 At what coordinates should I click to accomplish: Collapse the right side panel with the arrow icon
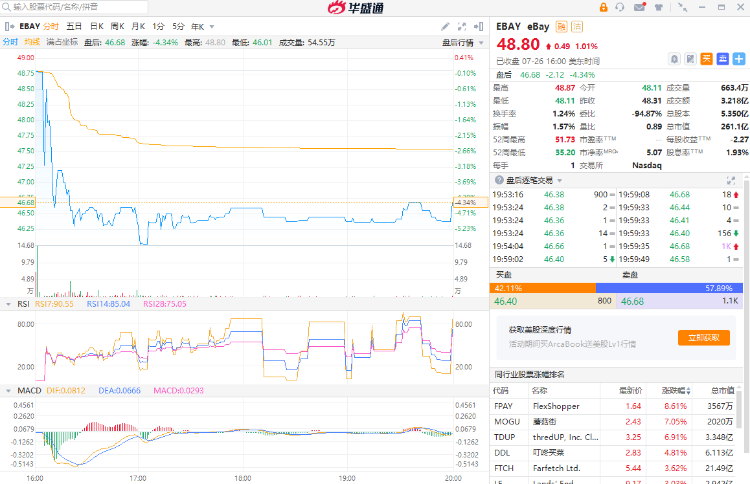(x=478, y=27)
